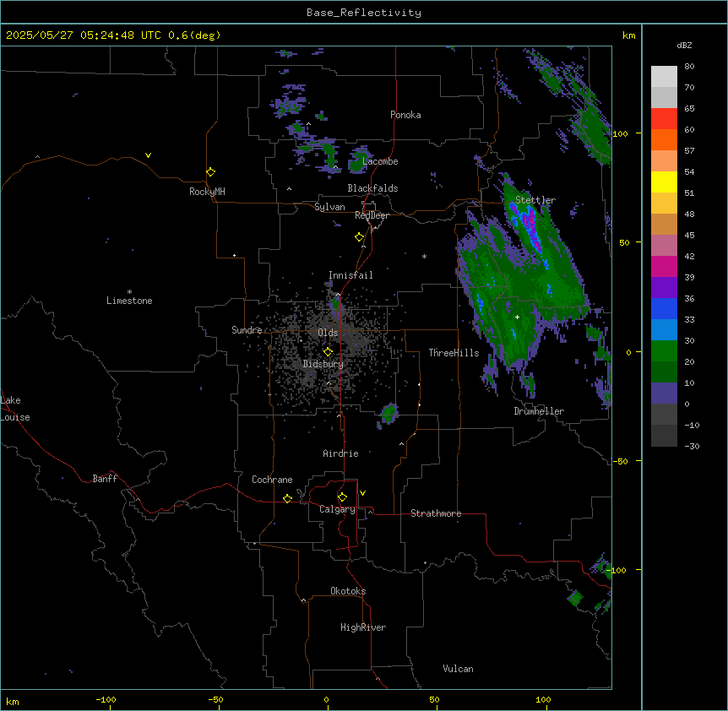Click the Sylvan label on the map
Screen dimensions: 728x711
coord(329,207)
